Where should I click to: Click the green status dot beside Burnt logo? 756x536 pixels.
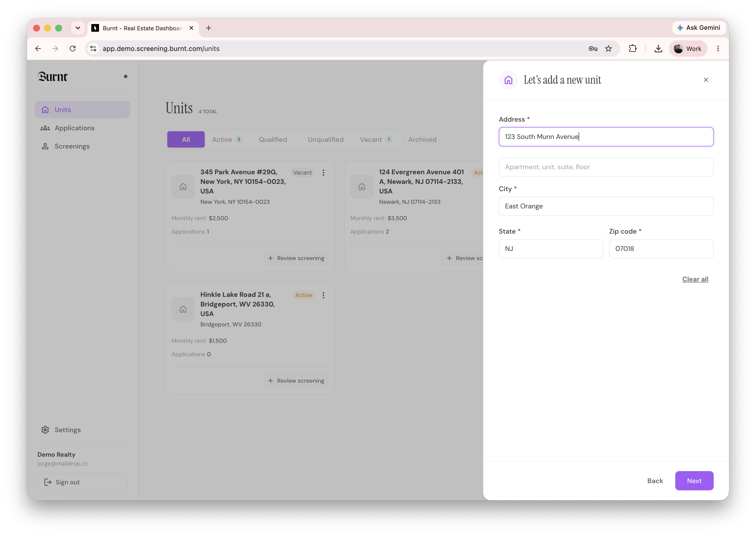tap(126, 77)
